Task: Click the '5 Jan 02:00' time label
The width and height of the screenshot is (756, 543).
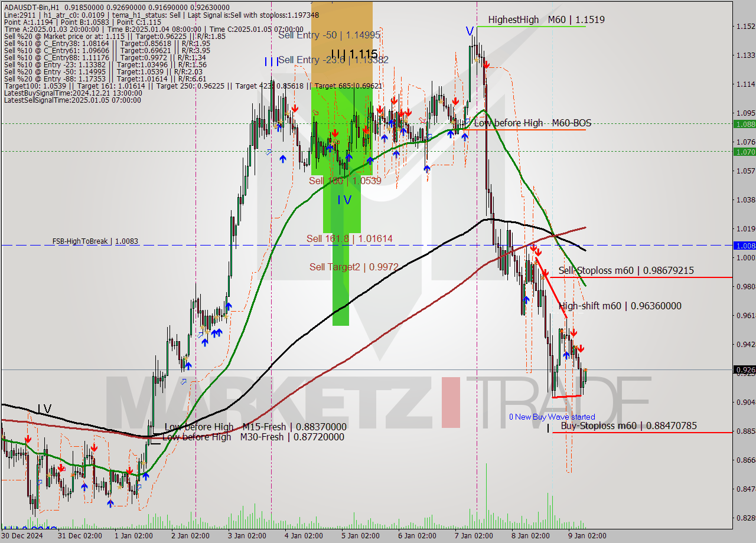Action: (360, 536)
